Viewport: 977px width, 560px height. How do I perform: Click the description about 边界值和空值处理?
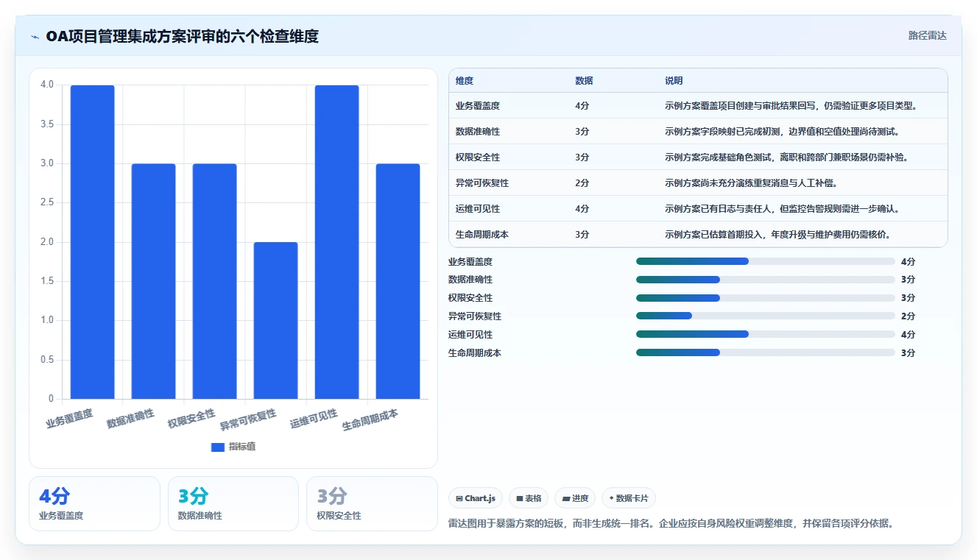782,132
